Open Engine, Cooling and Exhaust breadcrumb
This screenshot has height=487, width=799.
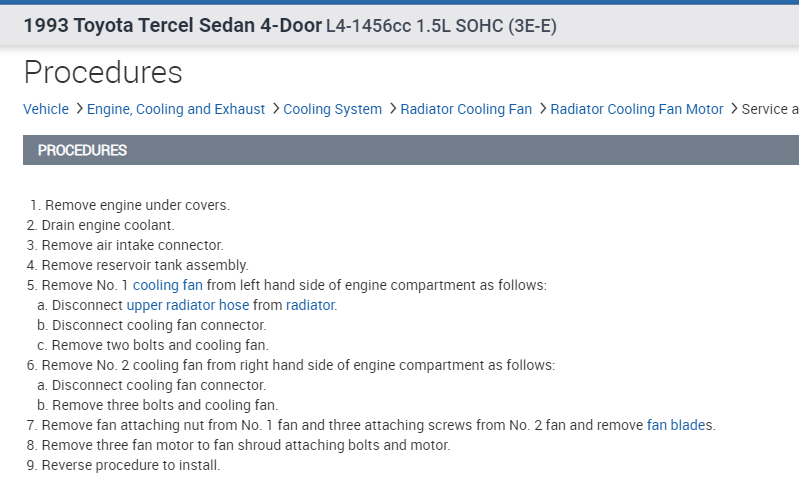pos(176,109)
